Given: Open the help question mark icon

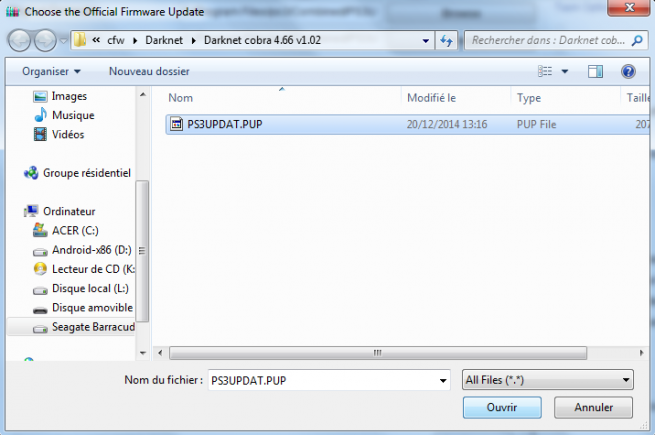Looking at the screenshot, I should pyautogui.click(x=628, y=71).
